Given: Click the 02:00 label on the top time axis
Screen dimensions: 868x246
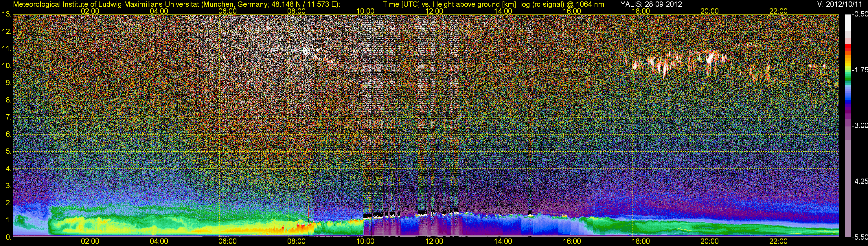Looking at the screenshot, I should coord(90,11).
